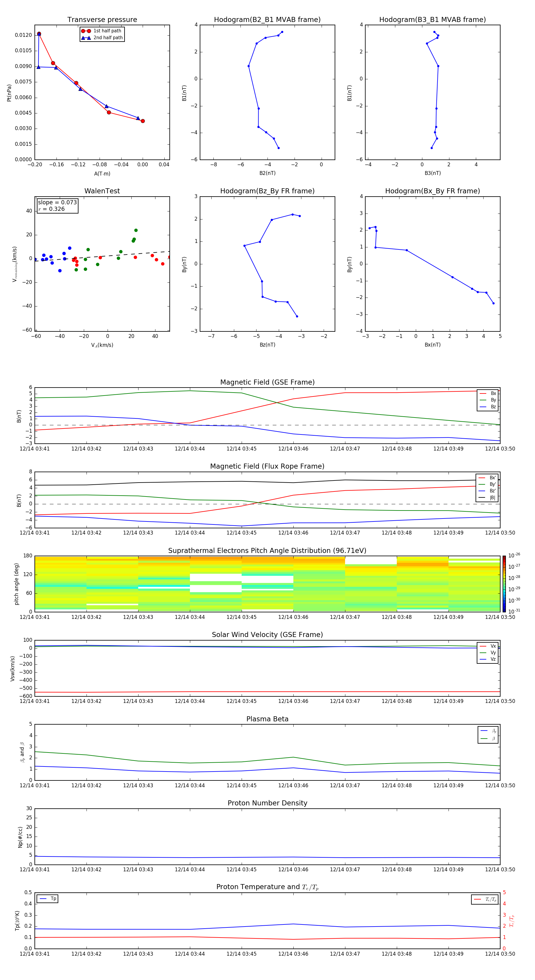Click the V_A(km/s) x-axis label
The image size is (535, 980).
click(x=102, y=345)
